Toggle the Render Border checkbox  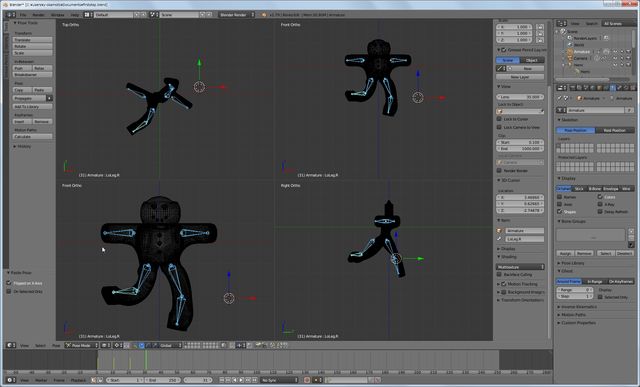point(499,170)
